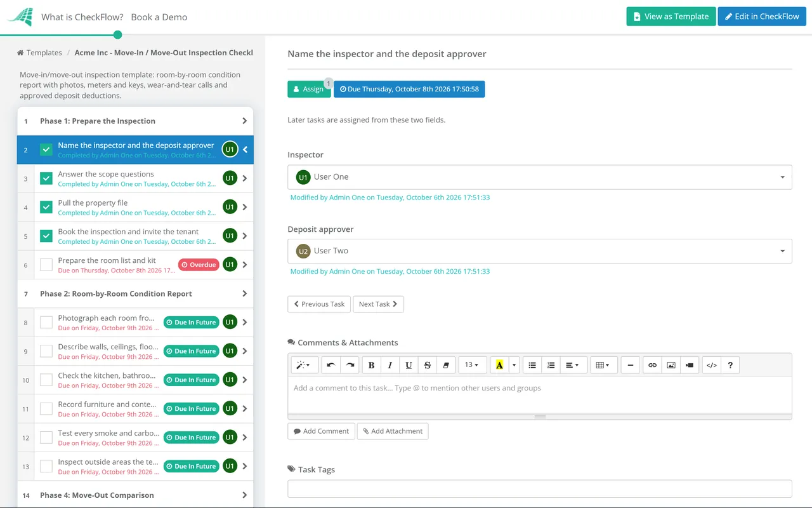The height and width of the screenshot is (508, 812).
Task: Uncheck Answer the scope questions checkbox
Action: click(x=46, y=178)
